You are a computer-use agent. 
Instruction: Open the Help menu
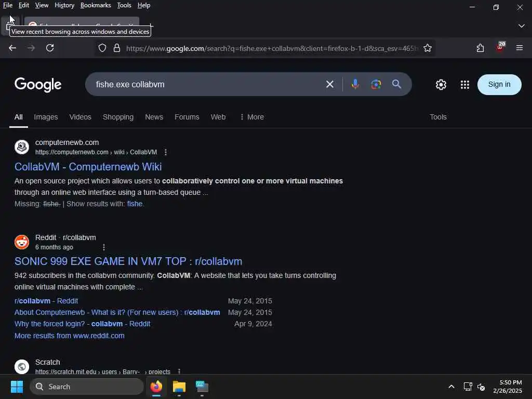[x=144, y=5]
